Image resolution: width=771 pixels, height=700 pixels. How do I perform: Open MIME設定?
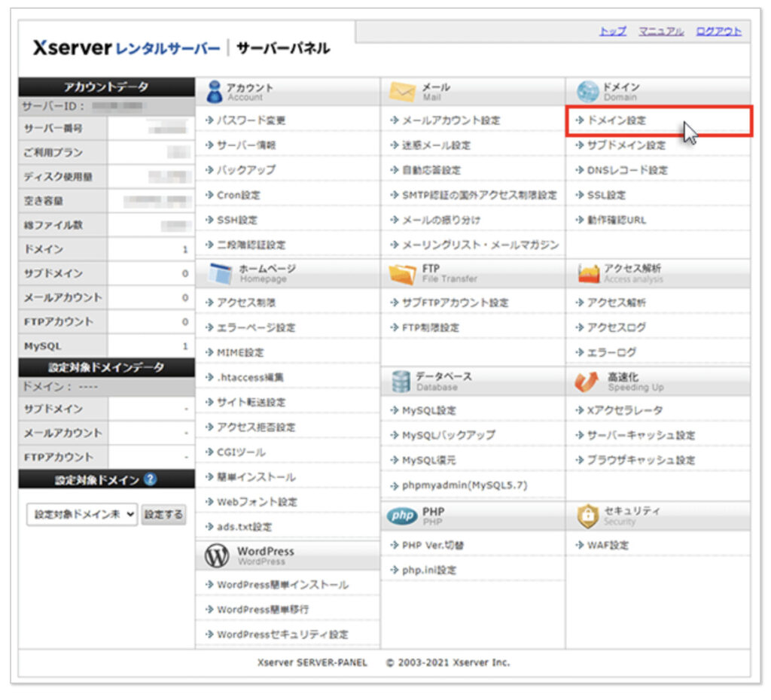point(240,353)
